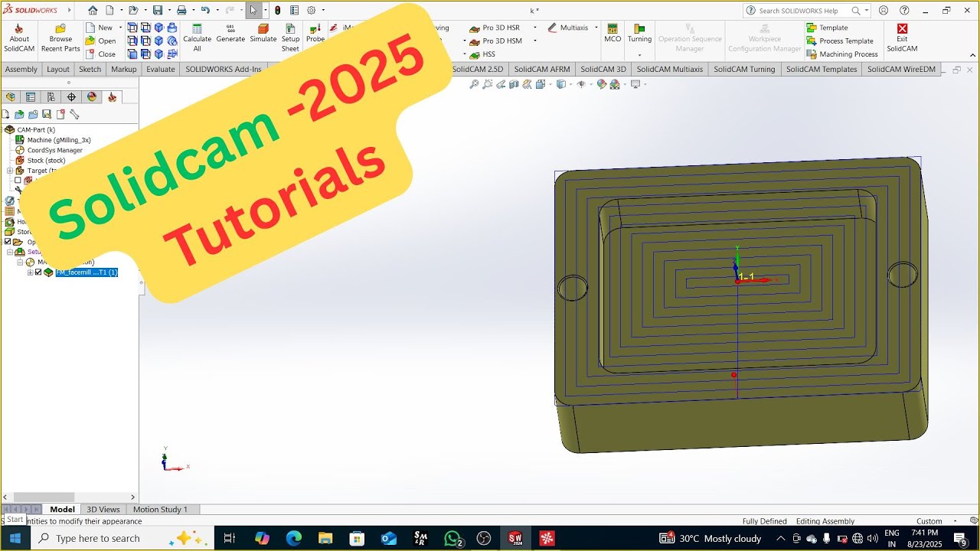980x551 pixels.
Task: Click Turning tool icon
Action: coord(639,29)
